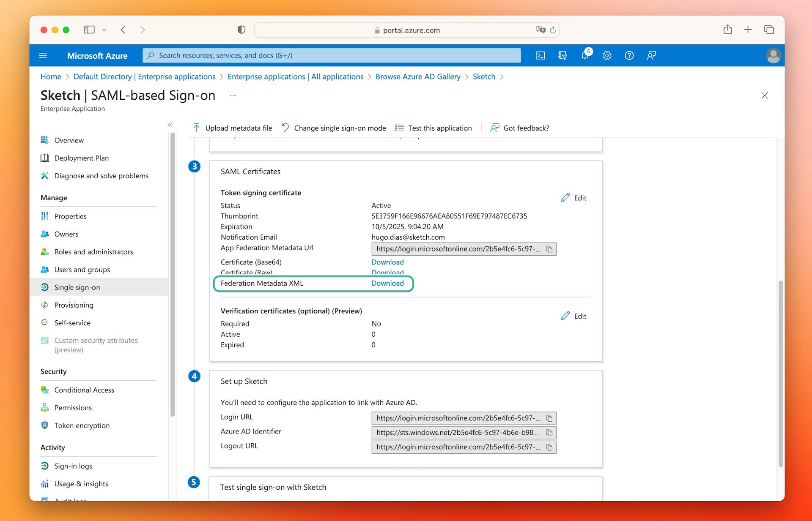Open the Safari privacy shield icon
The height and width of the screenshot is (521, 812).
pyautogui.click(x=241, y=30)
